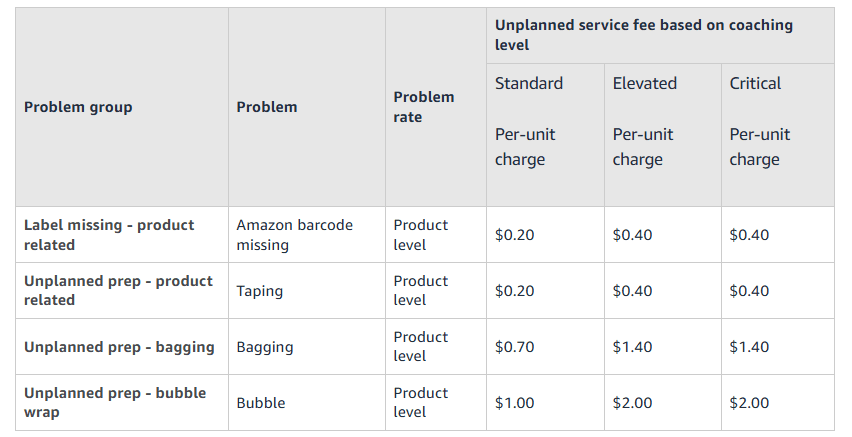Click the Problem rate column header

pyautogui.click(x=424, y=107)
